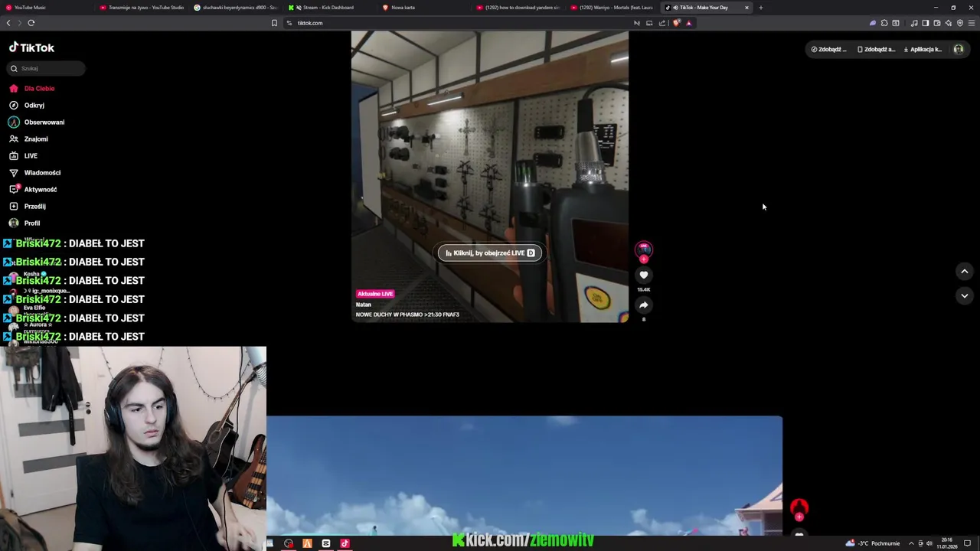Screen dimensions: 980x551
Task: Click 'Aplikacja k...' download button
Action: tap(923, 49)
